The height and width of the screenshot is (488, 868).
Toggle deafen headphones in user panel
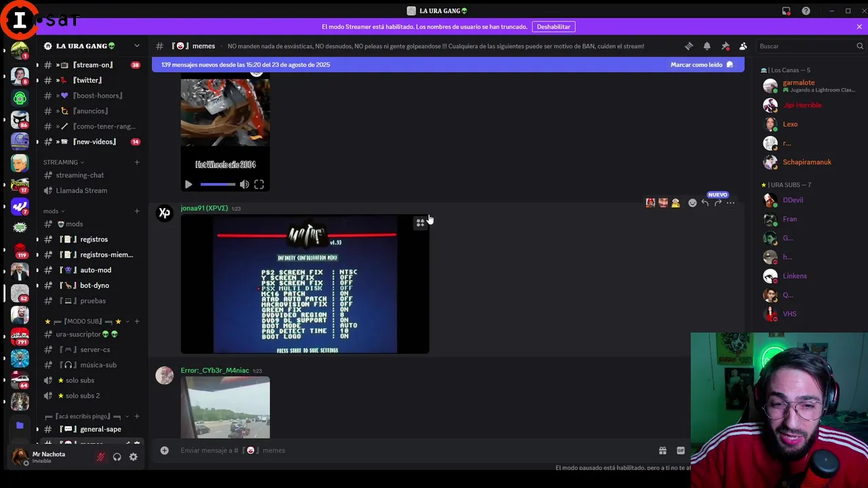click(x=117, y=457)
